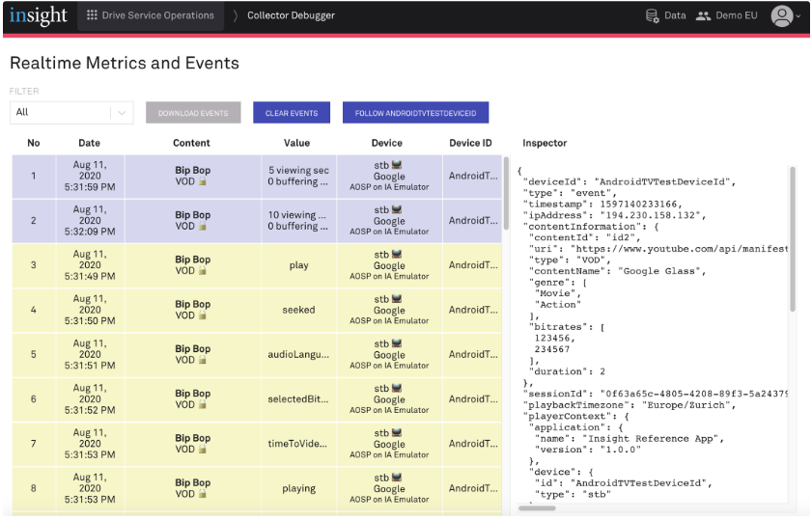Select event row 4 with seeked value
The width and height of the screenshot is (812, 520).
[x=298, y=310]
